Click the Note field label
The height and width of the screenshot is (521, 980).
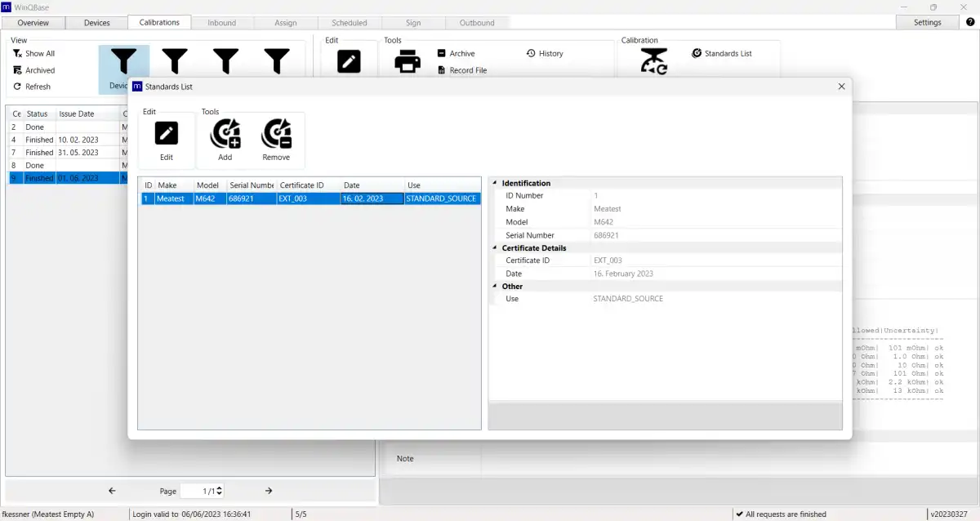tap(405, 459)
